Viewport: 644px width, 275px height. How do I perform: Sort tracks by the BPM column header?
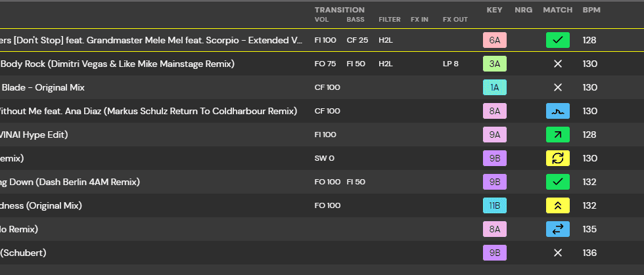tap(590, 11)
